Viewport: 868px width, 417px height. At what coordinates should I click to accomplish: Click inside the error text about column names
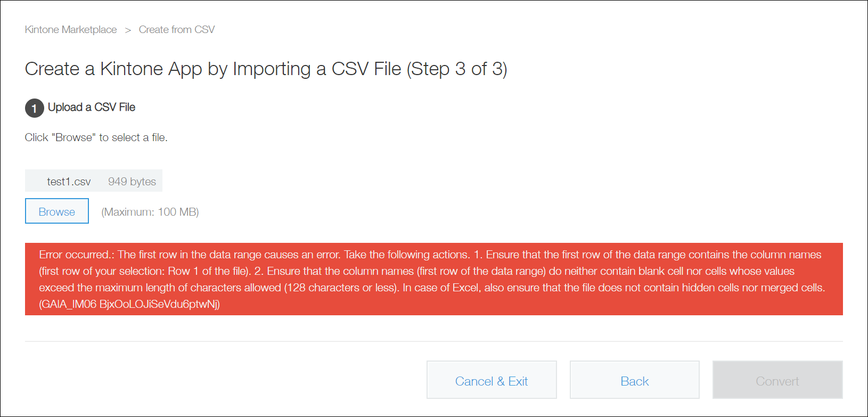click(x=426, y=254)
